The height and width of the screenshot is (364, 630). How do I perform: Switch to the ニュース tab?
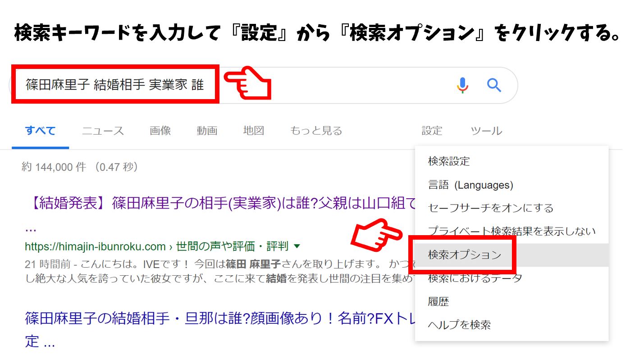pos(103,131)
